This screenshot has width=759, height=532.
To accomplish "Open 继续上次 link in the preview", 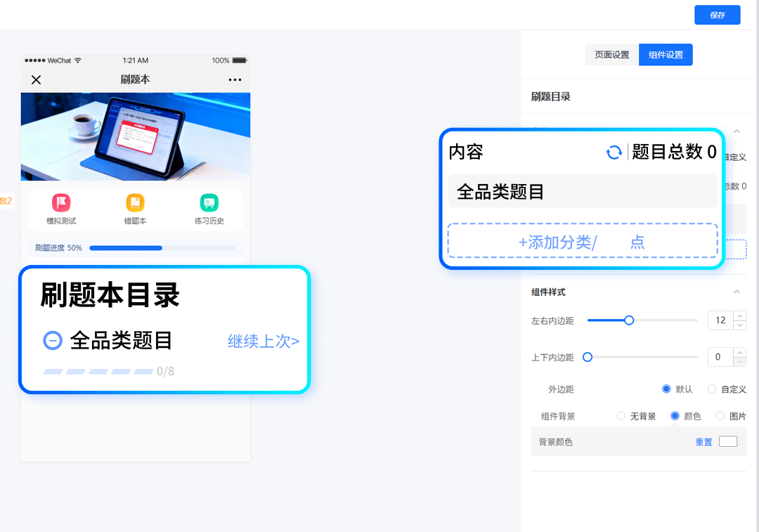I will [x=261, y=340].
